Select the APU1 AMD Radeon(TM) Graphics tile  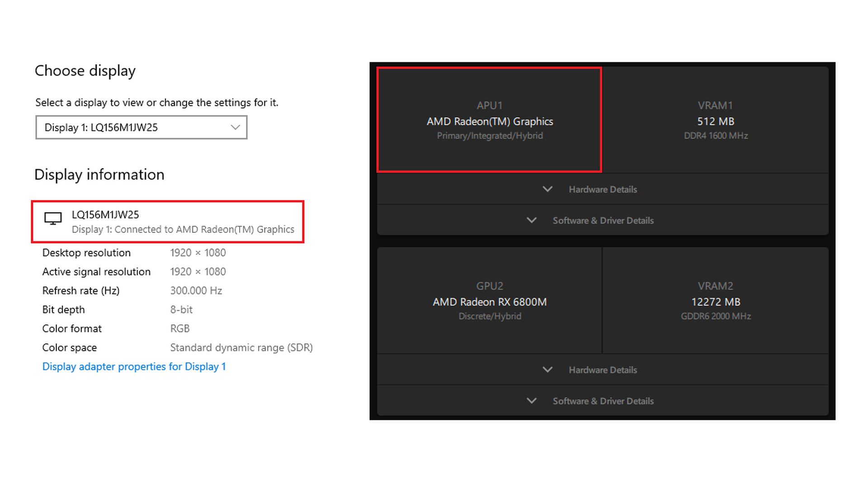(490, 120)
